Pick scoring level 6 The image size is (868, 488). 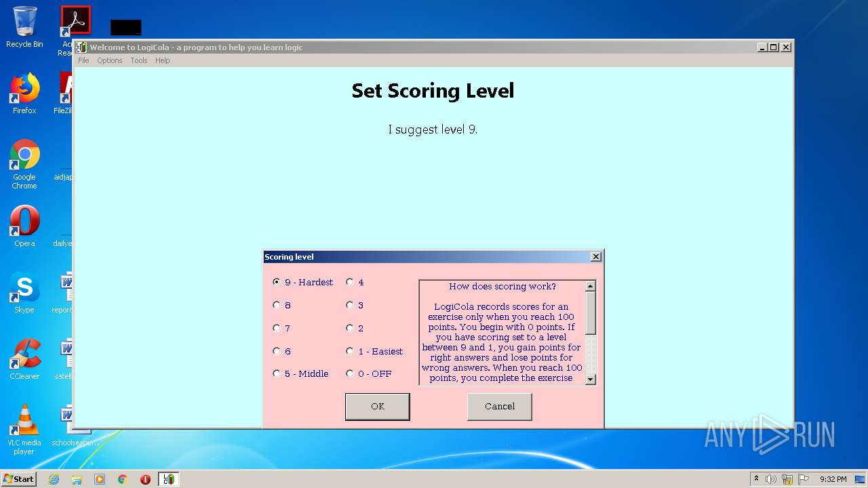pyautogui.click(x=281, y=351)
